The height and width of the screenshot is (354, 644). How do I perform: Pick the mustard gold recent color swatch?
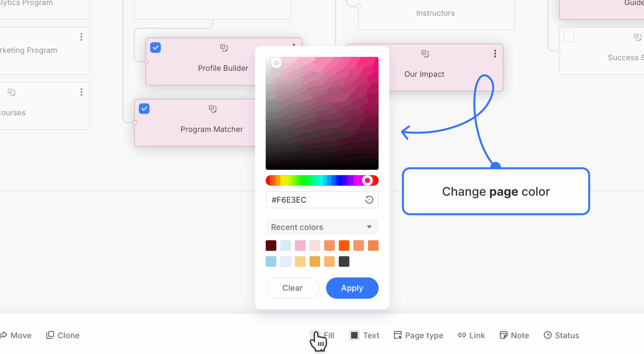[x=315, y=262]
